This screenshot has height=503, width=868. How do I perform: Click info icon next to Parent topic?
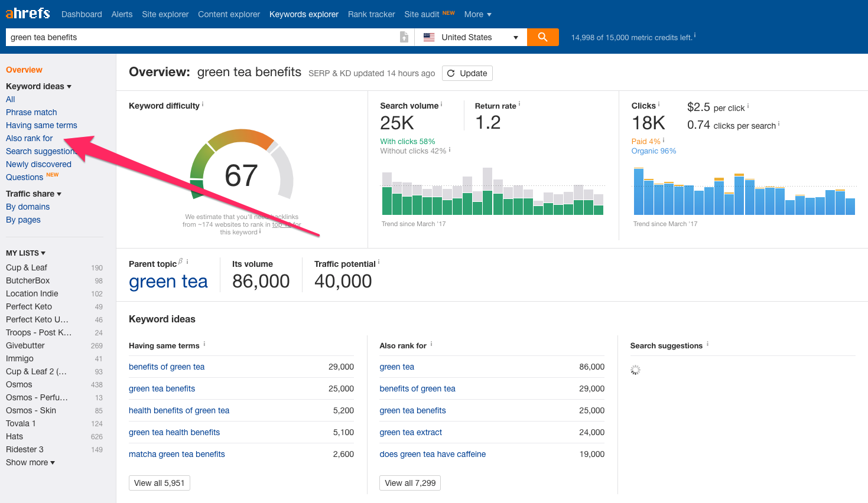187,262
